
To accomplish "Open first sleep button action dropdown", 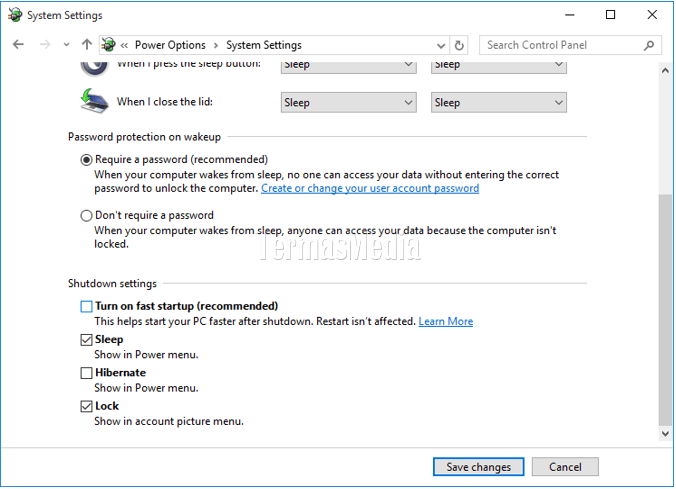I will [348, 67].
